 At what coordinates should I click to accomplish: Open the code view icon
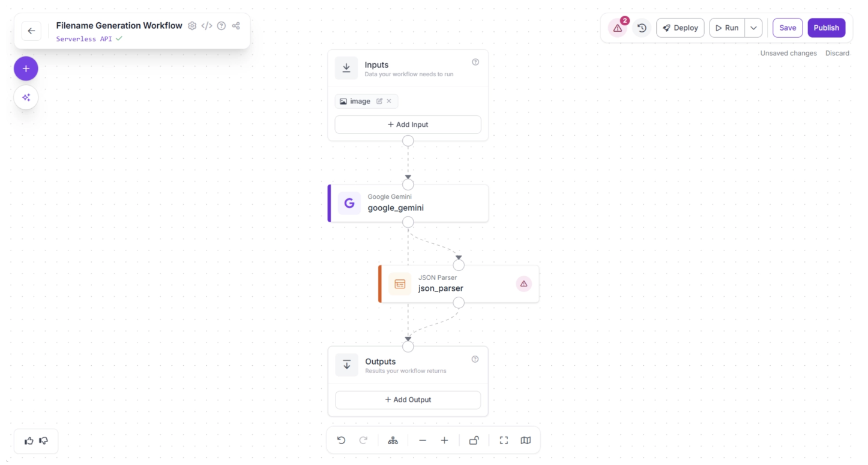(x=206, y=26)
